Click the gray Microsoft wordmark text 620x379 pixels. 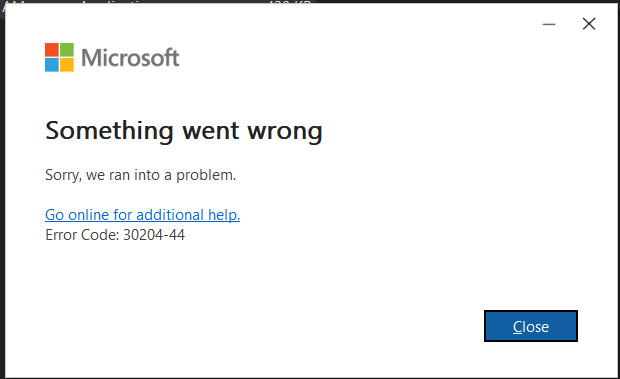pos(130,58)
